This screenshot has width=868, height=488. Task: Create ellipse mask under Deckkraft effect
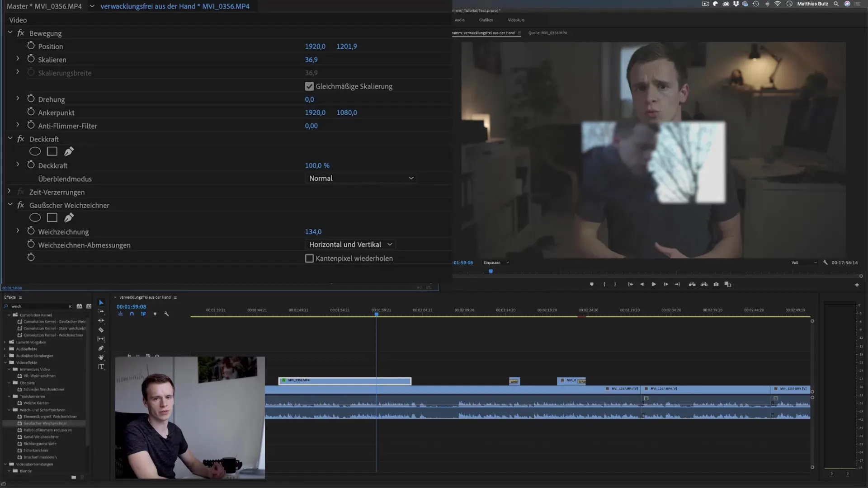35,151
